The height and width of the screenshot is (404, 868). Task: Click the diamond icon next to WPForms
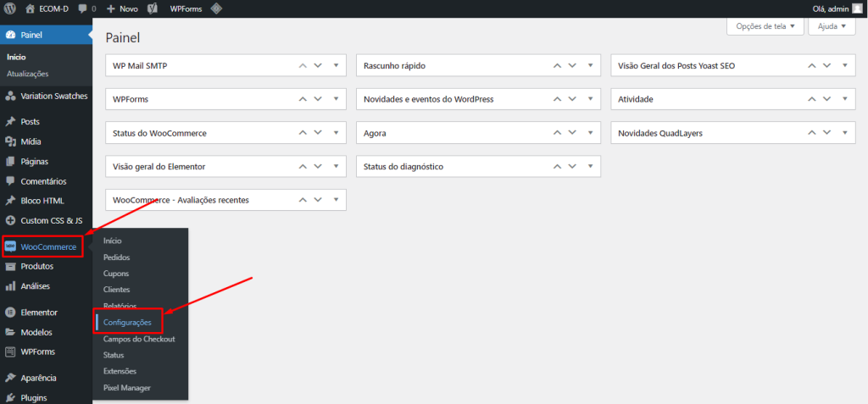pos(216,8)
